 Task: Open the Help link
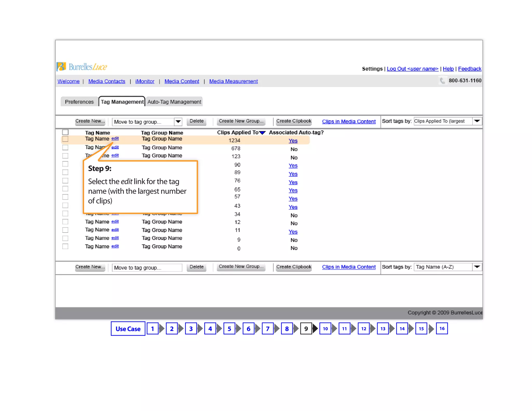[x=448, y=69]
